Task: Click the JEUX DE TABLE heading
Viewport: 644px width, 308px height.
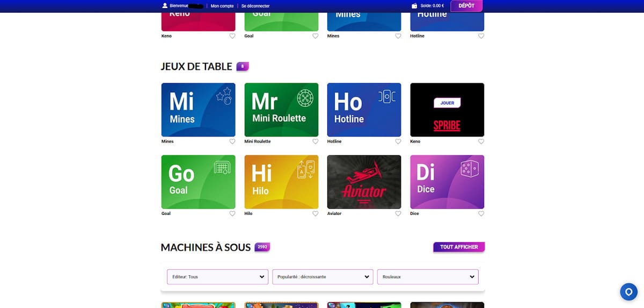Action: [196, 67]
